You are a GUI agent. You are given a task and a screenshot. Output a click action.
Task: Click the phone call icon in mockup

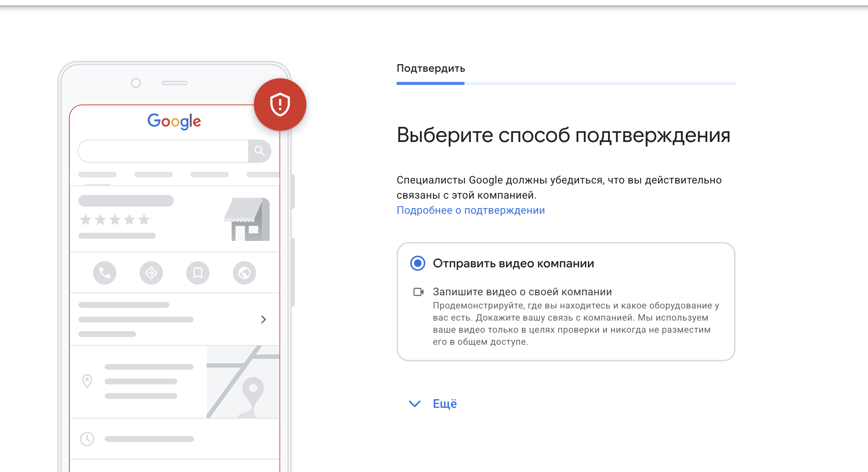click(105, 273)
